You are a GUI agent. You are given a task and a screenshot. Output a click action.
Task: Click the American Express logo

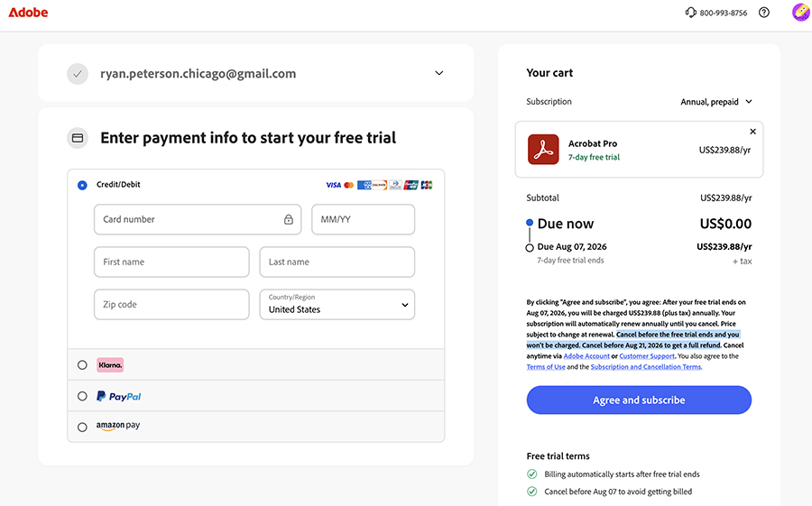tap(364, 185)
